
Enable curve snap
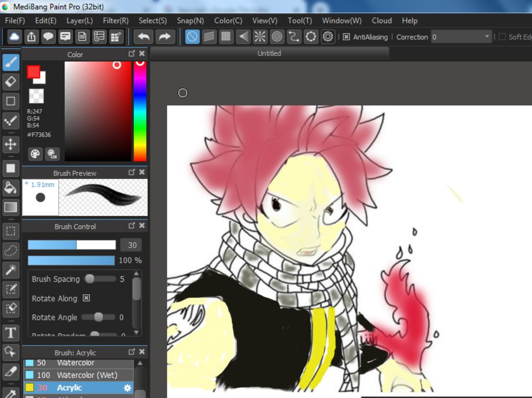pos(294,37)
